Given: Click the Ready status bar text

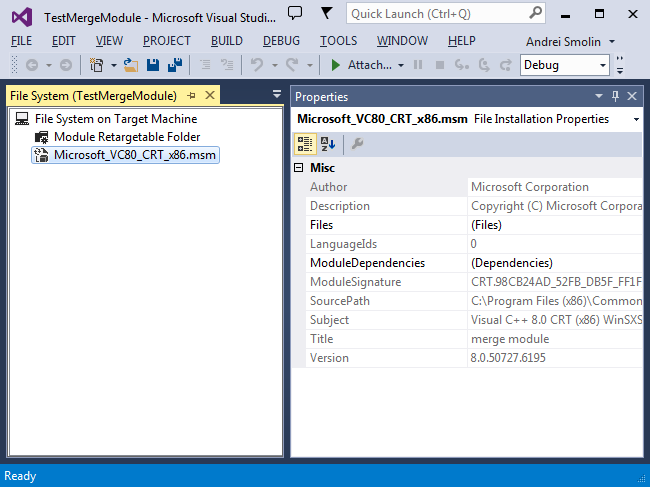Looking at the screenshot, I should 20,476.
